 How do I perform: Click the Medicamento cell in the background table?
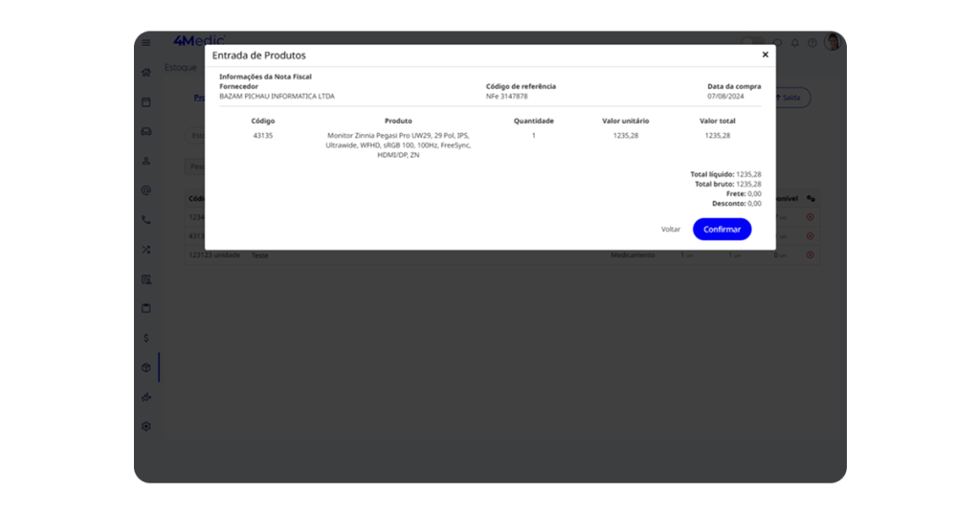[x=633, y=255]
